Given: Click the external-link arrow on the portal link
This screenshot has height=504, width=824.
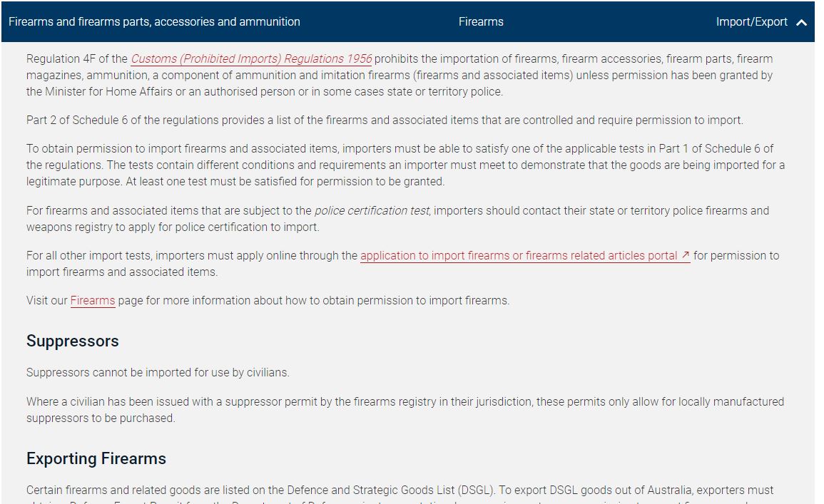Looking at the screenshot, I should 683,255.
